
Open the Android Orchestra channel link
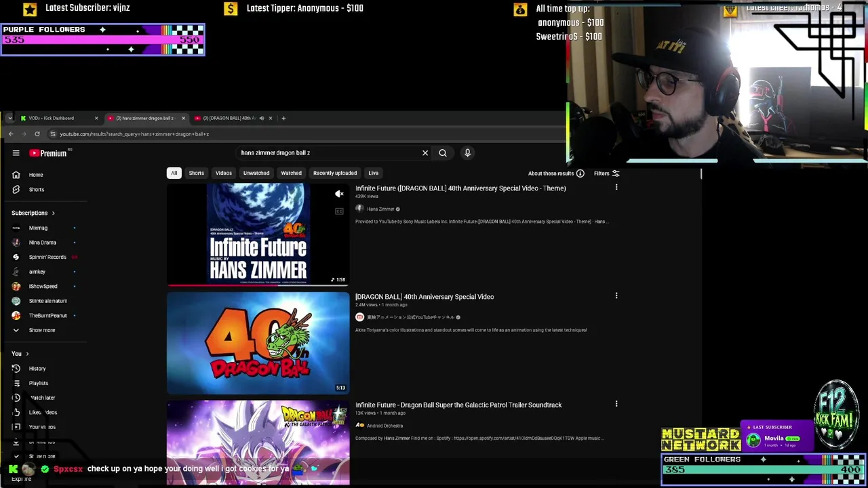point(384,426)
